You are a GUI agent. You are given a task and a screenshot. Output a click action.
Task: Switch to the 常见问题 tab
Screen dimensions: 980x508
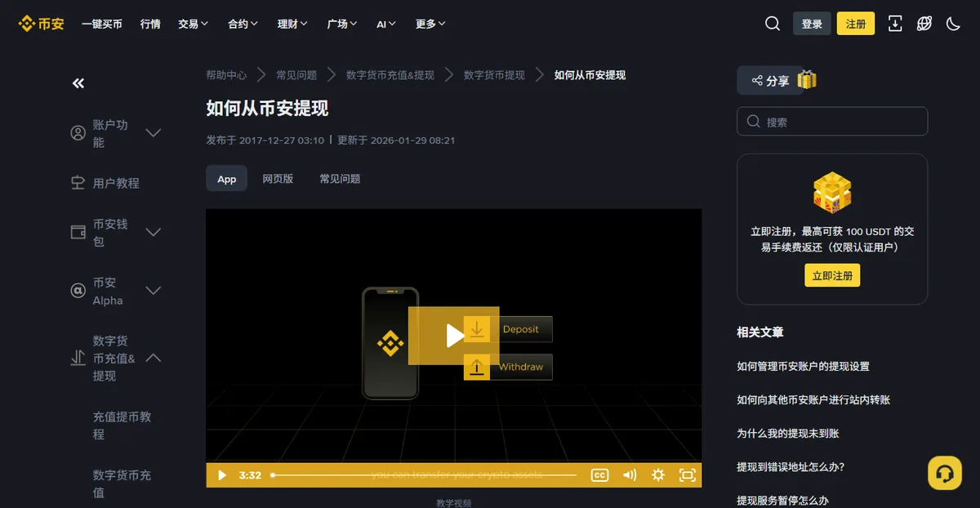pyautogui.click(x=340, y=179)
